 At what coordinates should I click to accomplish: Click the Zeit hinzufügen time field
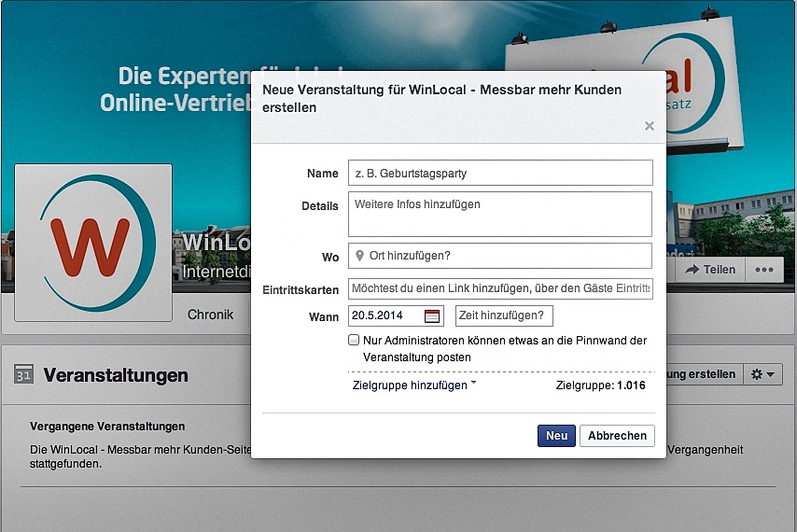tap(504, 315)
